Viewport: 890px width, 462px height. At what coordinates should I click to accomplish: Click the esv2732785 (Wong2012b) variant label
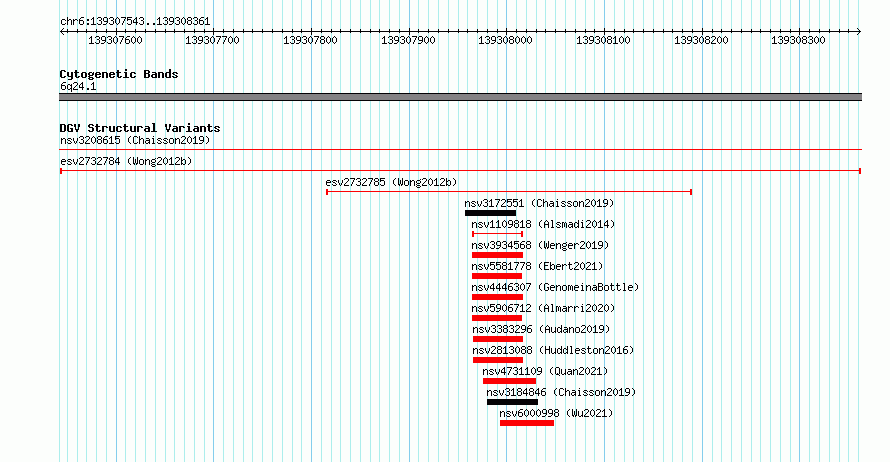pyautogui.click(x=391, y=182)
